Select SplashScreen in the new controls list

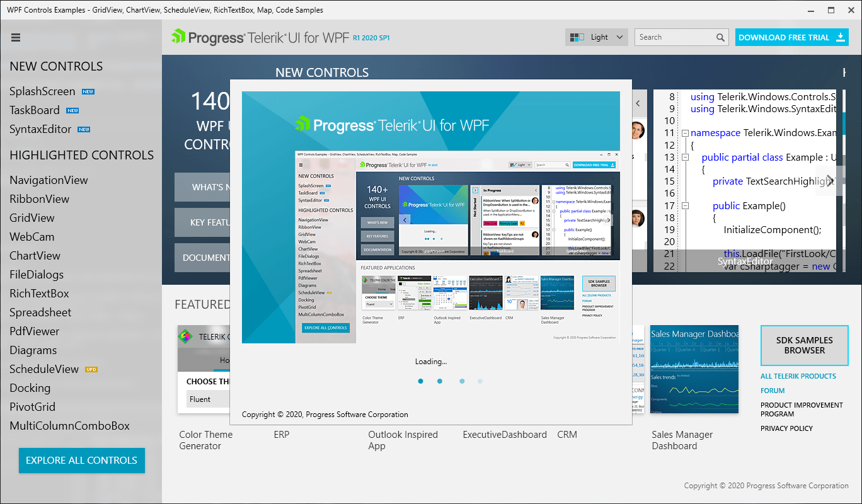(42, 91)
